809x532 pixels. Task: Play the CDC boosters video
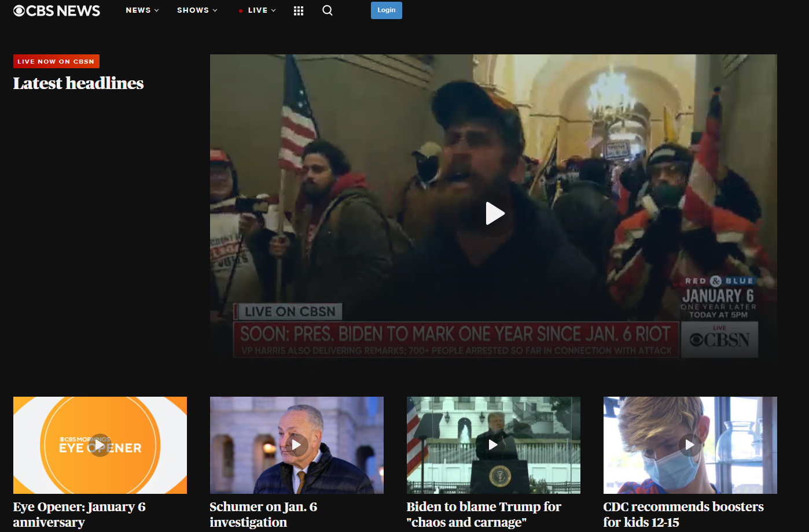click(x=690, y=445)
